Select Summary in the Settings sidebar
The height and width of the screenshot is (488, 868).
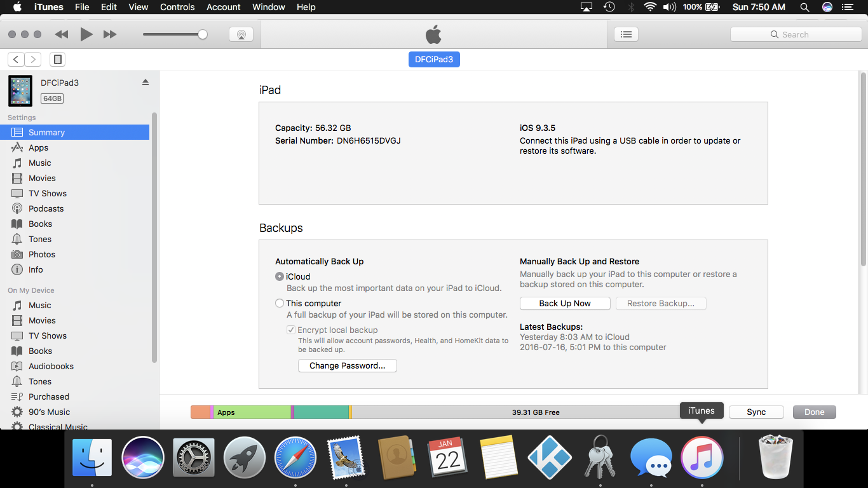pos(74,132)
